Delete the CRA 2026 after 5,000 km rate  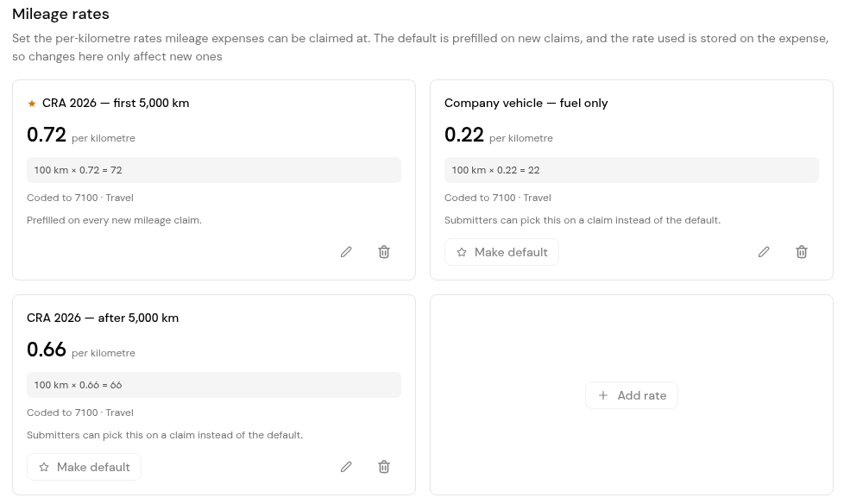384,467
